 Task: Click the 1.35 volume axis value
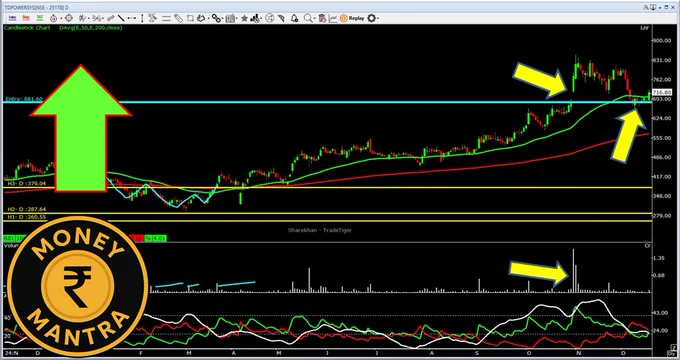pos(659,258)
